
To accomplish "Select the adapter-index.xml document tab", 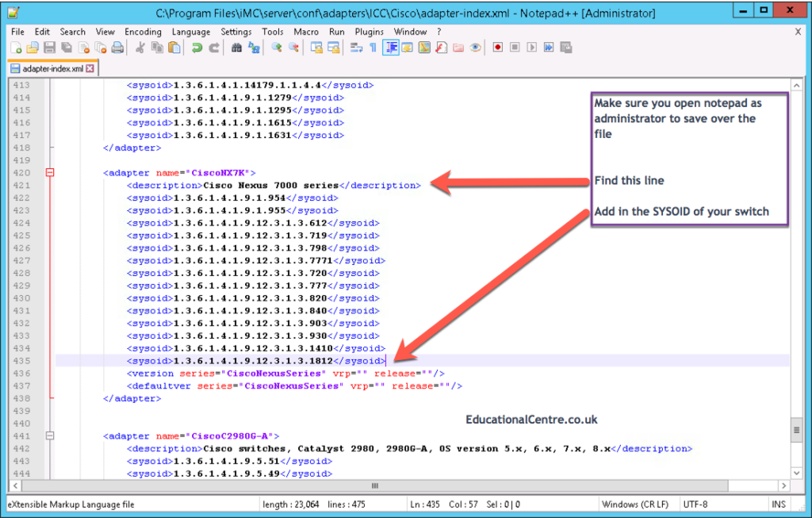I will pyautogui.click(x=52, y=69).
